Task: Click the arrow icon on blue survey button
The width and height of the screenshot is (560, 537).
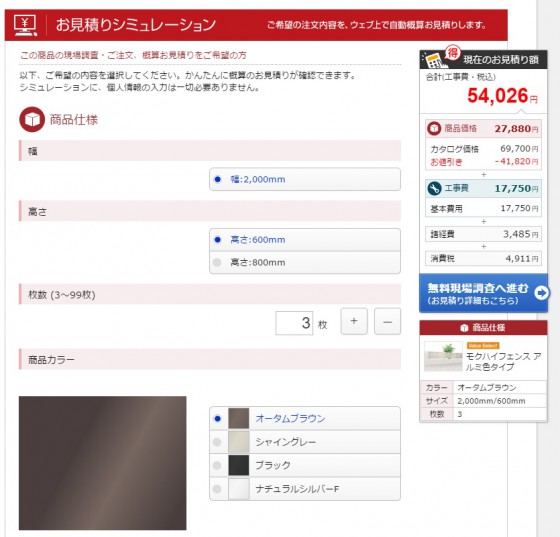Action: (541, 293)
